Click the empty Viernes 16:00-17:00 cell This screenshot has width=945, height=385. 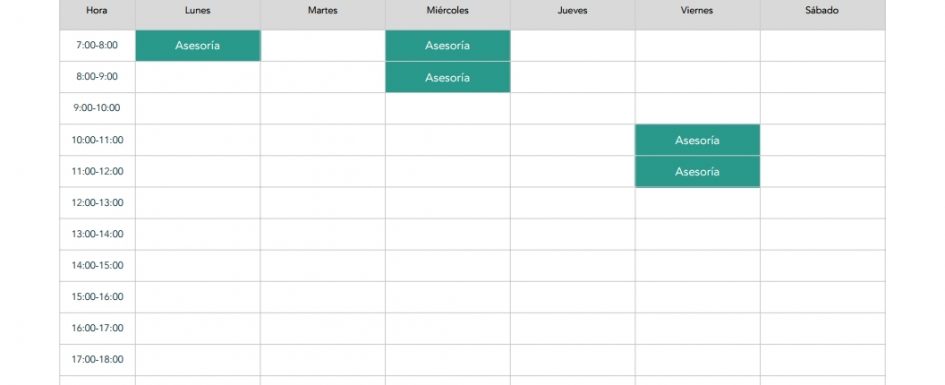point(697,328)
